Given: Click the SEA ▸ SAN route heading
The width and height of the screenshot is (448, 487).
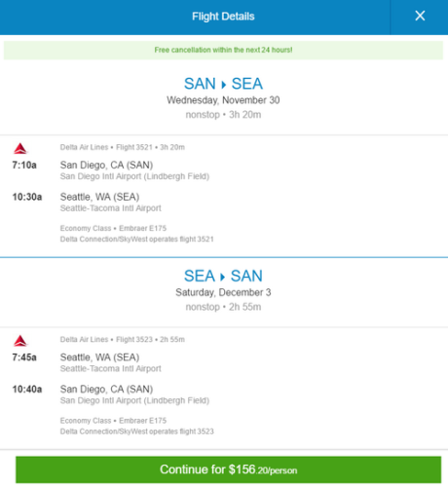Looking at the screenshot, I should tap(223, 276).
